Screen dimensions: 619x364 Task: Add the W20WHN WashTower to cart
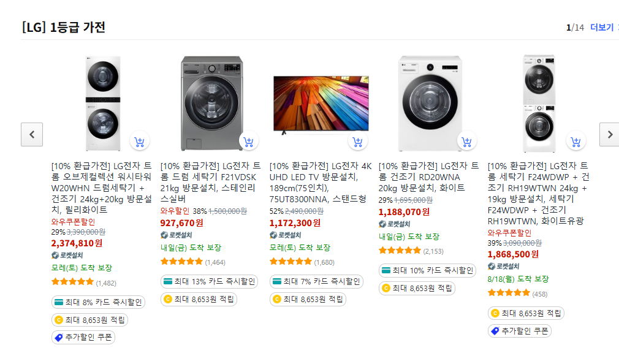pyautogui.click(x=140, y=142)
